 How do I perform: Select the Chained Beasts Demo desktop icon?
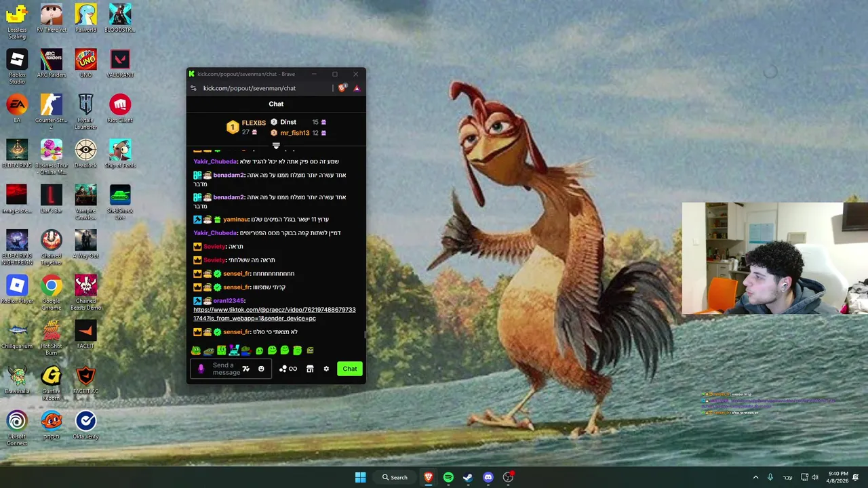tap(85, 293)
